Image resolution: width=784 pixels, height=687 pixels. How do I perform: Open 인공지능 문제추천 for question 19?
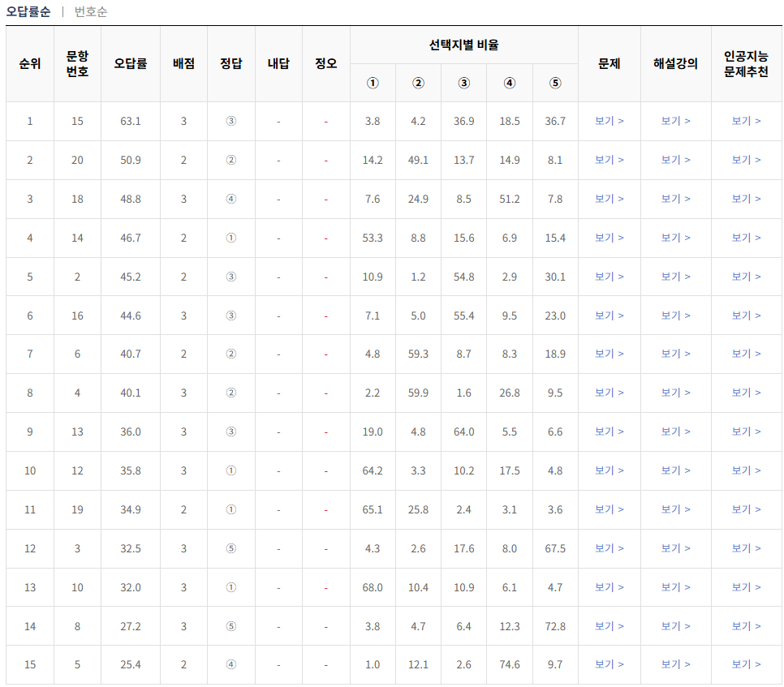(746, 509)
